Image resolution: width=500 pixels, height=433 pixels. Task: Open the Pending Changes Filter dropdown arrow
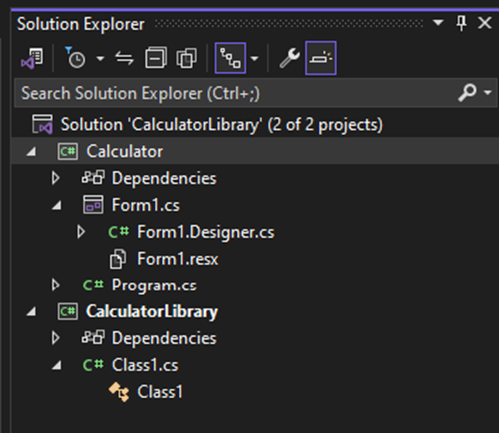click(x=100, y=59)
